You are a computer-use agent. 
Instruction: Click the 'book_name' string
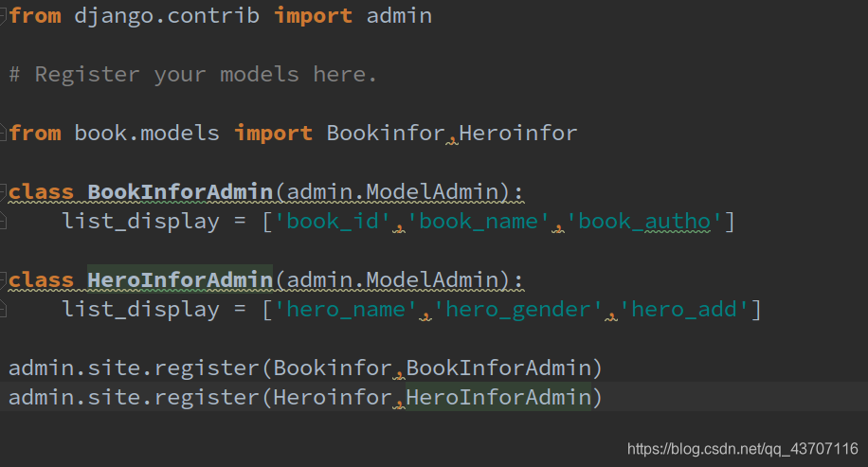tap(479, 222)
